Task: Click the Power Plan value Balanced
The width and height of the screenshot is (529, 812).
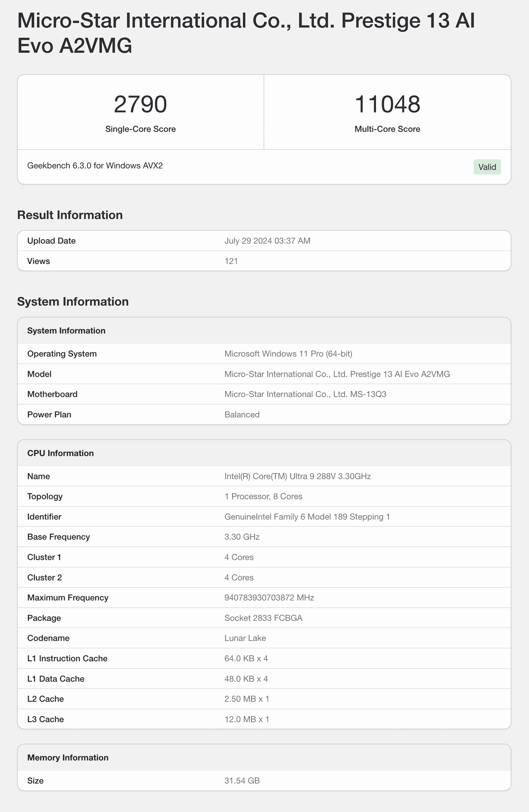Action: [242, 415]
